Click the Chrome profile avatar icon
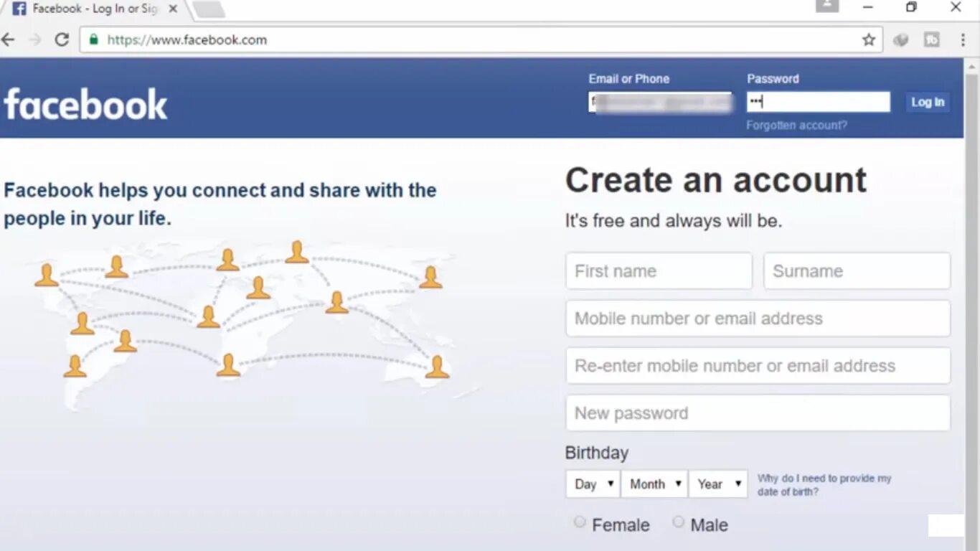The width and height of the screenshot is (980, 551). pos(827,6)
